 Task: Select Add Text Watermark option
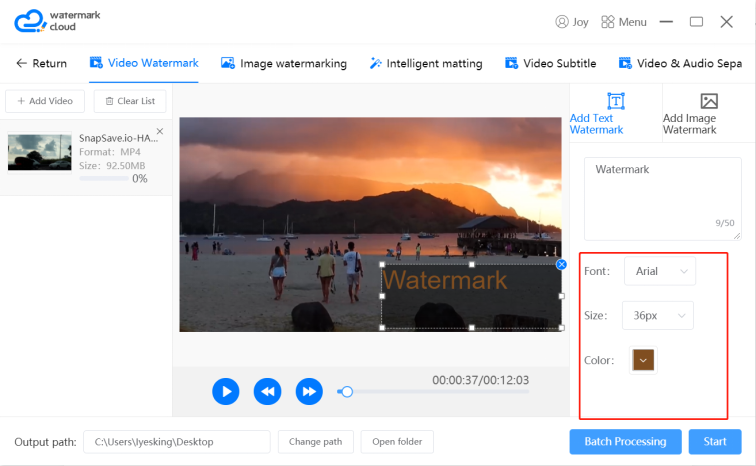click(x=615, y=113)
